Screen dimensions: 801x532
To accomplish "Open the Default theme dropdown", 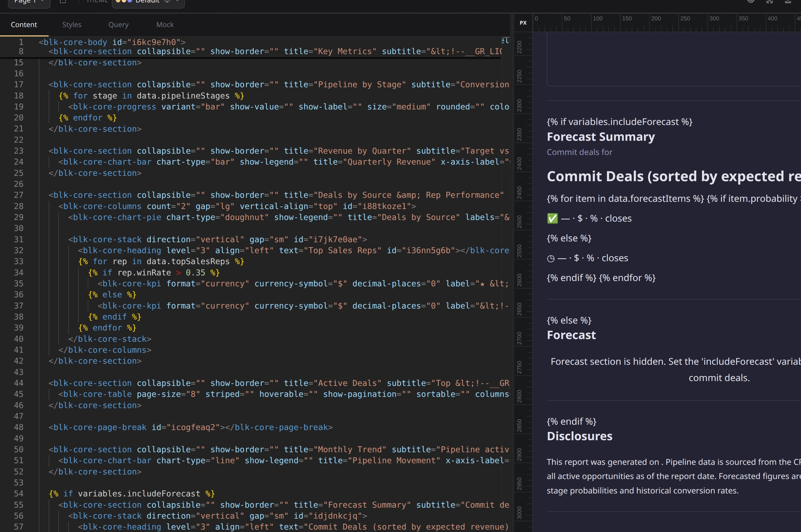I will tap(148, 2).
